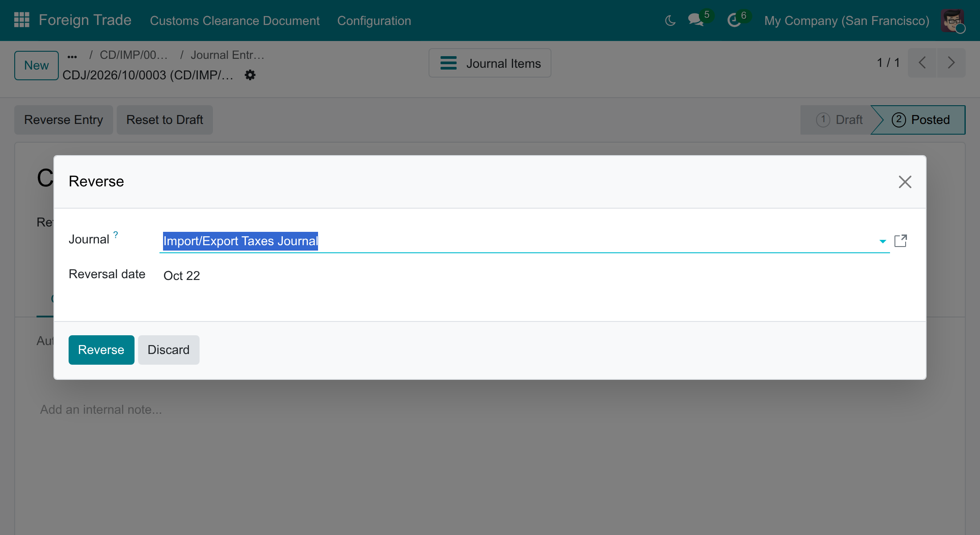This screenshot has height=535, width=980.
Task: Open Customs Clearance Document menu
Action: [x=235, y=21]
